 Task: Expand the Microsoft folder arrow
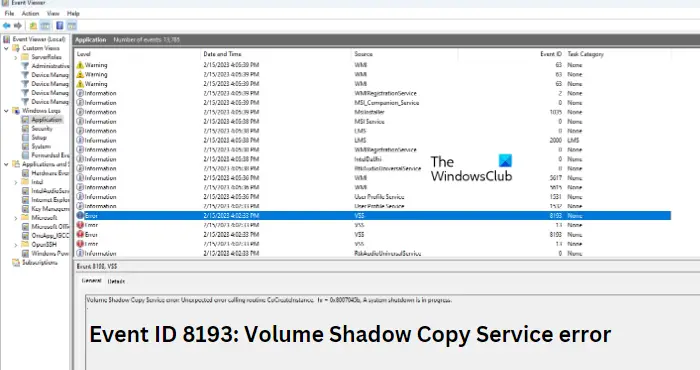[16, 218]
